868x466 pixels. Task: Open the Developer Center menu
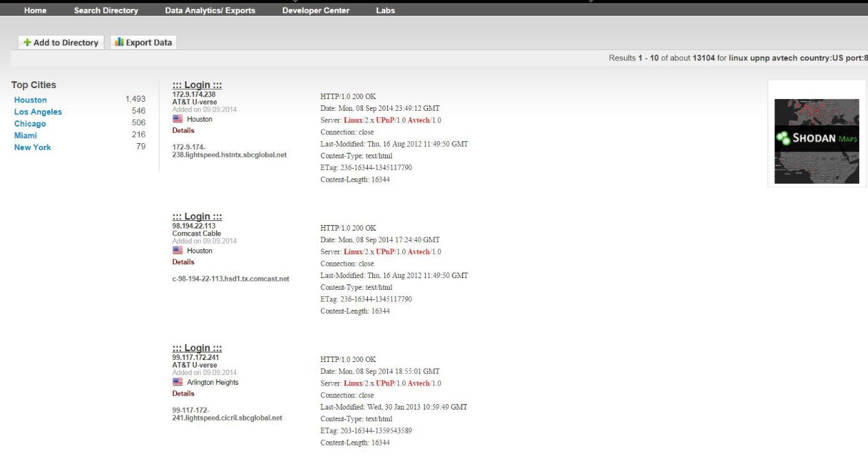tap(315, 10)
